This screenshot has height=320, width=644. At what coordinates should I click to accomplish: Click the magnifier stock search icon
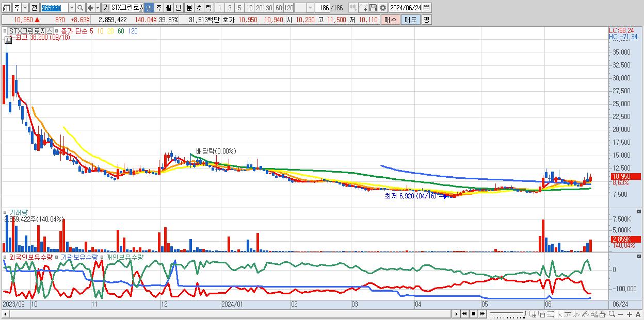pos(80,8)
